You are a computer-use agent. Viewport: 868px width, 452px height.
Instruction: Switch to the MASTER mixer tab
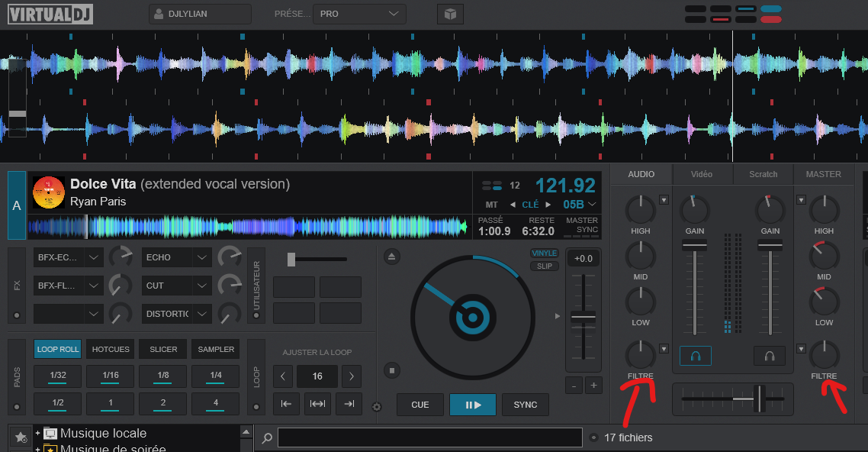[823, 175]
